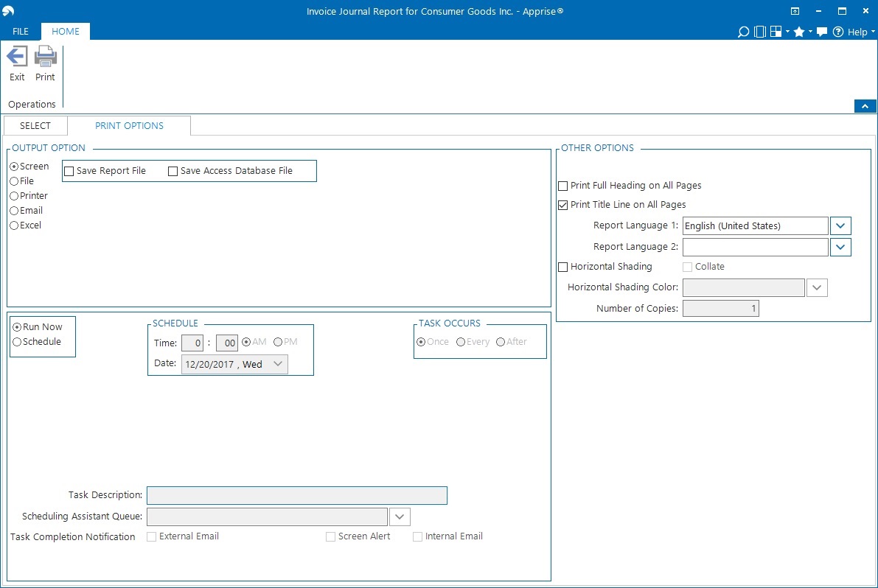The width and height of the screenshot is (878, 588).
Task: Click the bracketed page icon beside search
Action: [760, 32]
